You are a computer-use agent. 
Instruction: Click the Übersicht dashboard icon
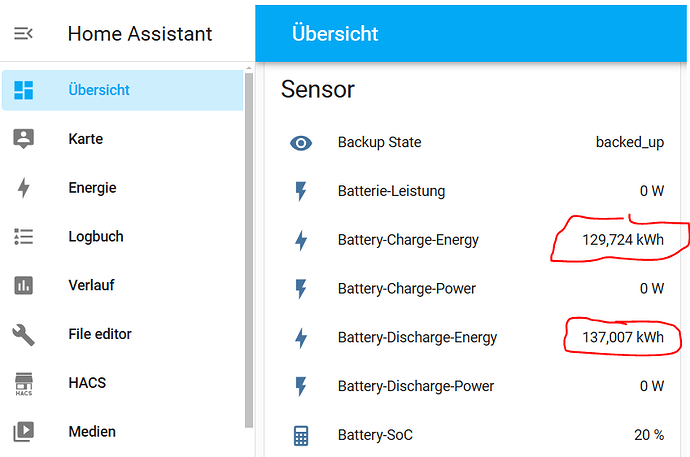(24, 90)
